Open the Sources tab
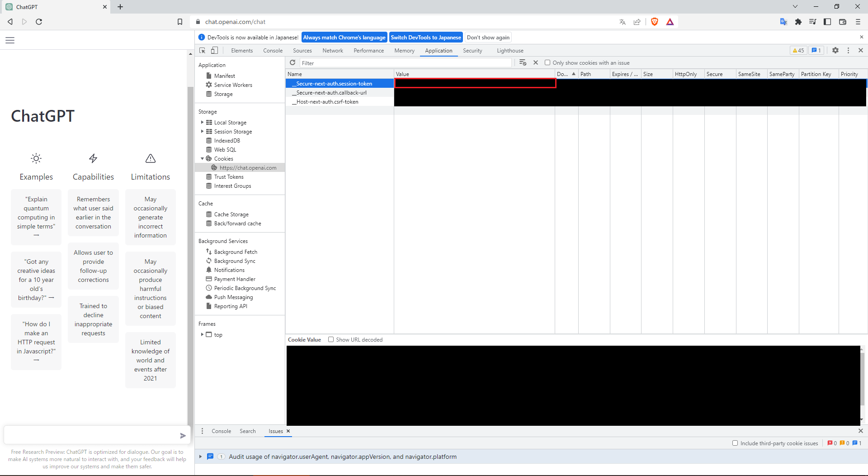 tap(302, 50)
